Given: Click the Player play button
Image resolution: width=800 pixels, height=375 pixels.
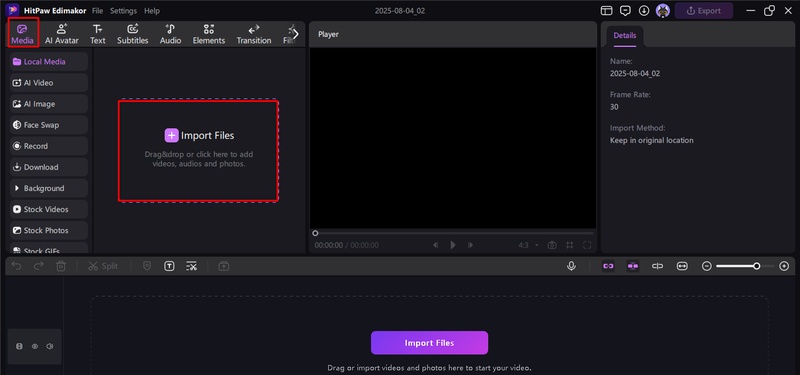Looking at the screenshot, I should pyautogui.click(x=453, y=245).
